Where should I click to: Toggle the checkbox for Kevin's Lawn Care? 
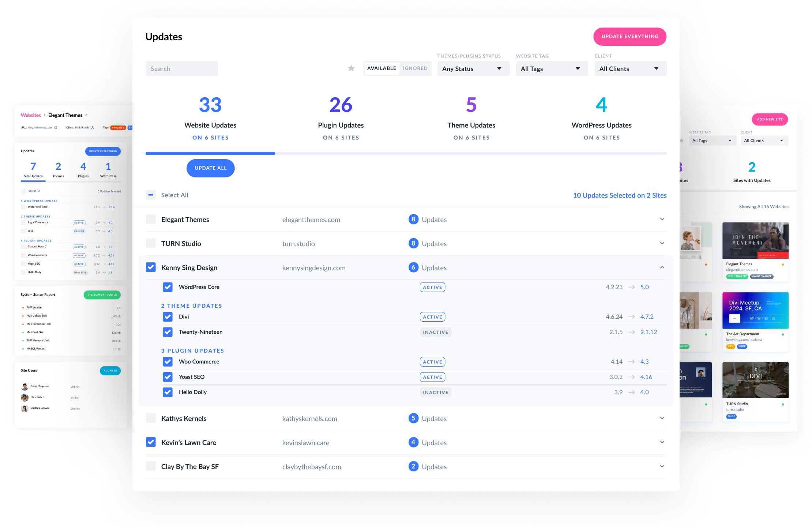pyautogui.click(x=151, y=442)
